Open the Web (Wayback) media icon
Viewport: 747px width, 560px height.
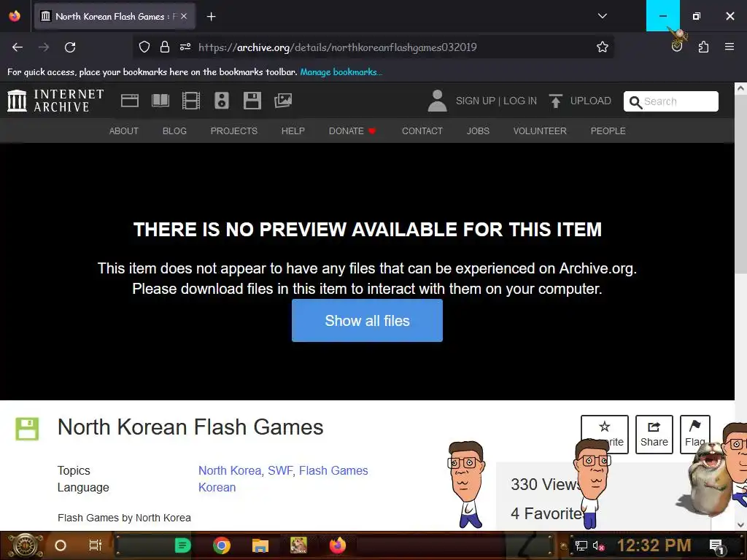point(130,101)
